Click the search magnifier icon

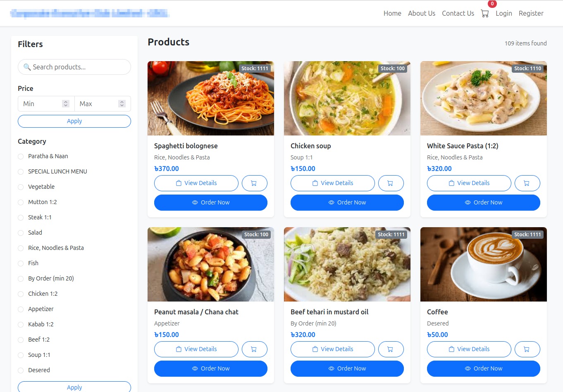coord(27,67)
